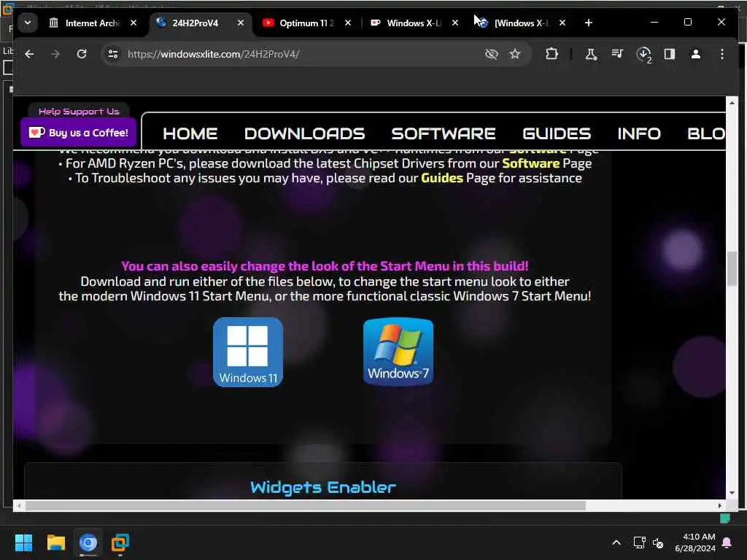Click the horizontal scrollbar left arrow
This screenshot has width=747, height=560.
[x=18, y=506]
